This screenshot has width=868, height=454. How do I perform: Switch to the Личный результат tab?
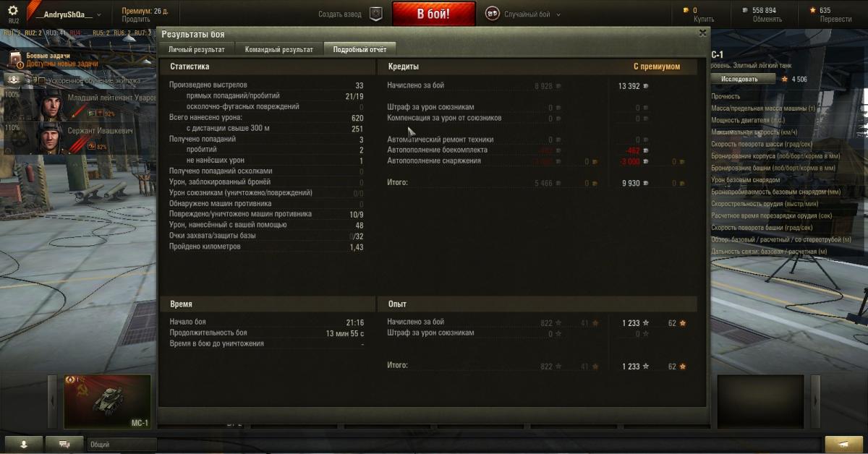pos(196,49)
